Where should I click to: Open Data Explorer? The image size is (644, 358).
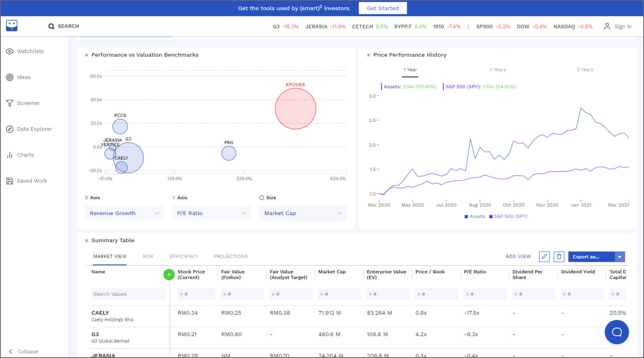click(x=34, y=129)
